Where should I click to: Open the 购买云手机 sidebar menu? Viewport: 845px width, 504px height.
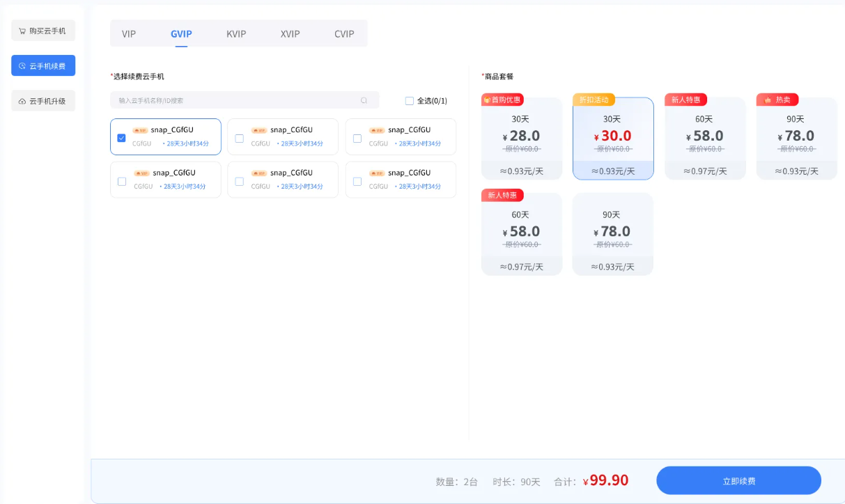(43, 31)
